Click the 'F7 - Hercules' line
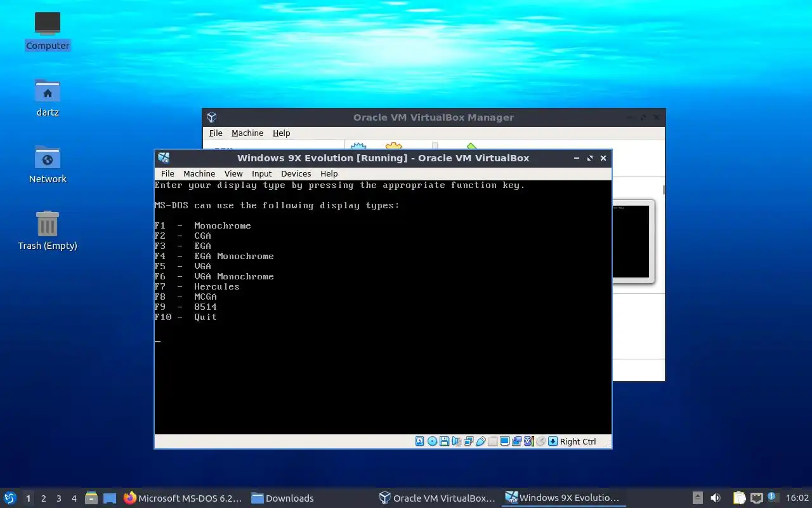812x508 pixels. click(x=197, y=286)
